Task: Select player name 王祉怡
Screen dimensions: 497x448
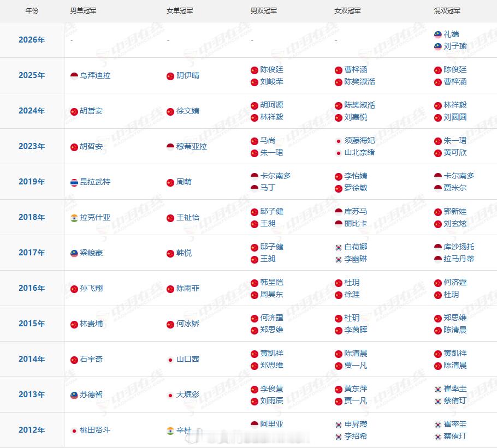Action: click(x=188, y=218)
